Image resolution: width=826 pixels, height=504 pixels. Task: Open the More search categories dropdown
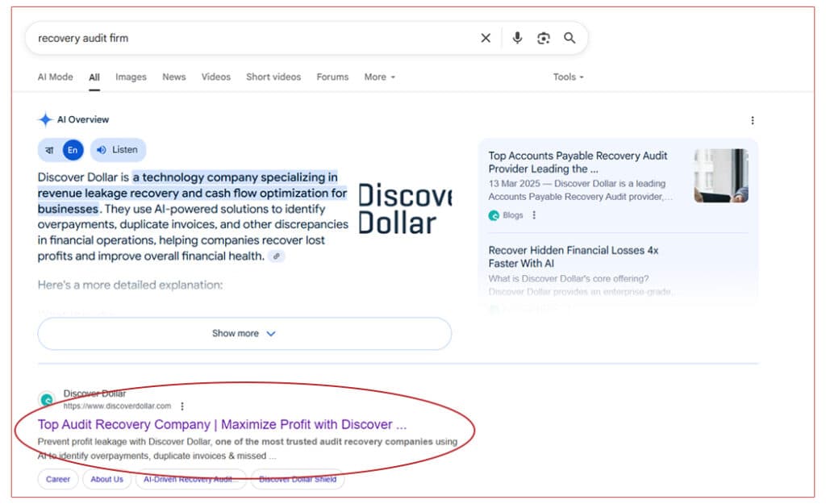(x=378, y=77)
